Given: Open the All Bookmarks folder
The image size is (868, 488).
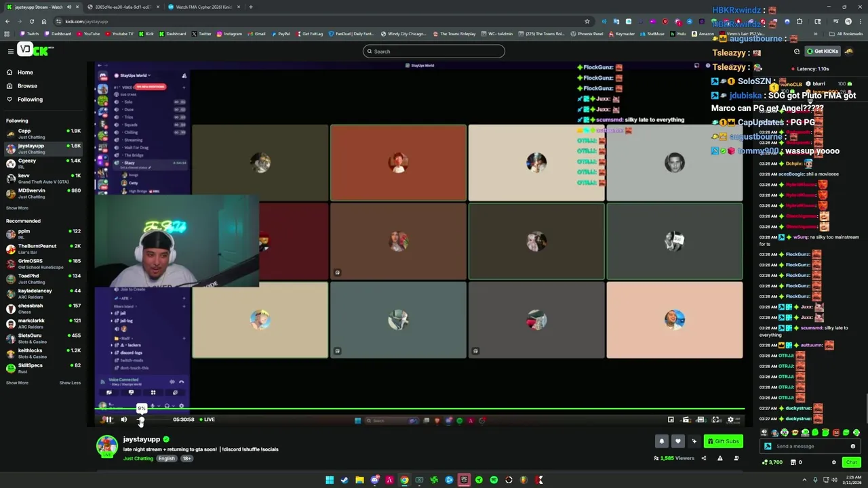Looking at the screenshot, I should point(846,34).
